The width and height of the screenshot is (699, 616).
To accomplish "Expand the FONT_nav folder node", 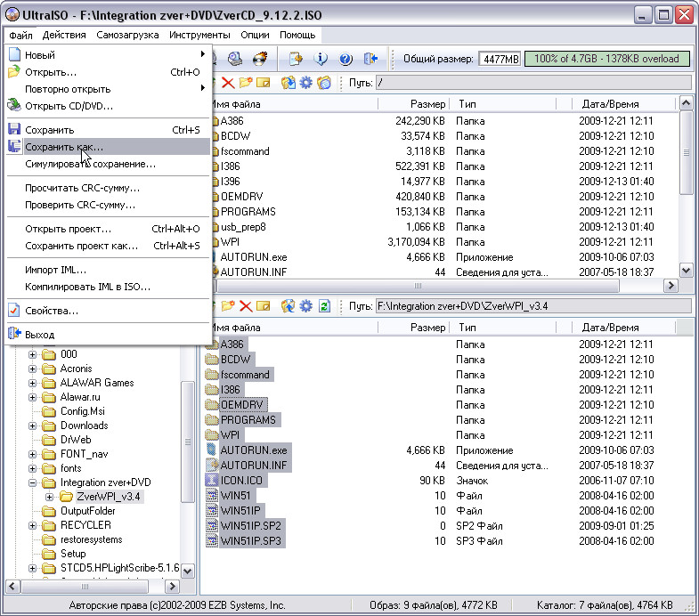I will (32, 455).
